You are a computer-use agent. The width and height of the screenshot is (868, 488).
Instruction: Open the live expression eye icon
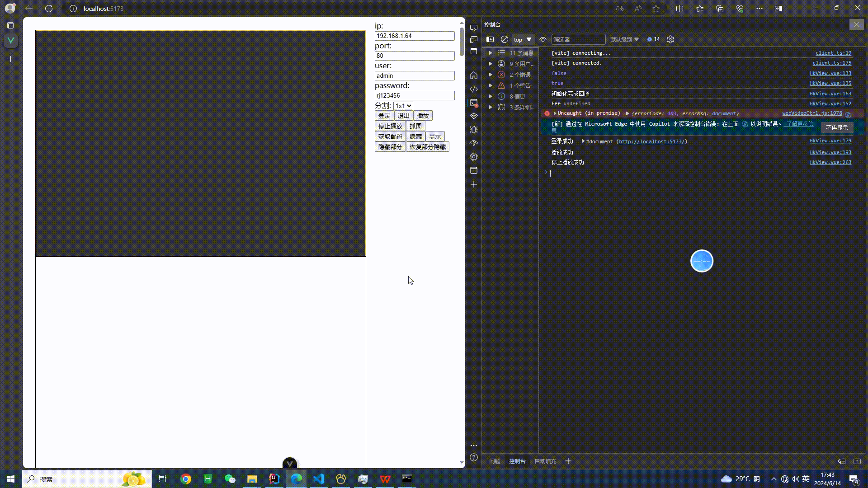[543, 39]
